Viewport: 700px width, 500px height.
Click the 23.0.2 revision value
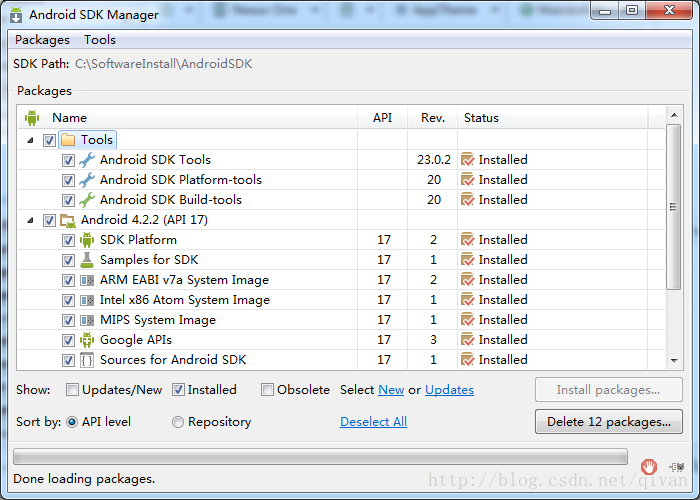click(434, 159)
